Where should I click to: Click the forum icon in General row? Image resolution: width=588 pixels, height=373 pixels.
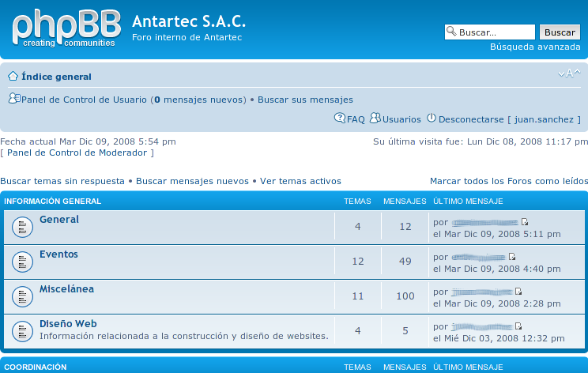tap(22, 227)
